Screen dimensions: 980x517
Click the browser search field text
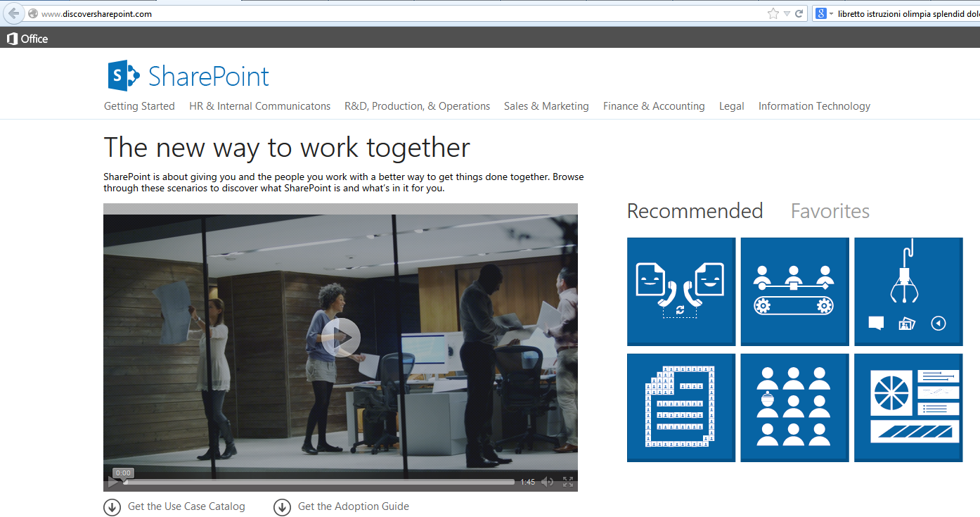(908, 13)
